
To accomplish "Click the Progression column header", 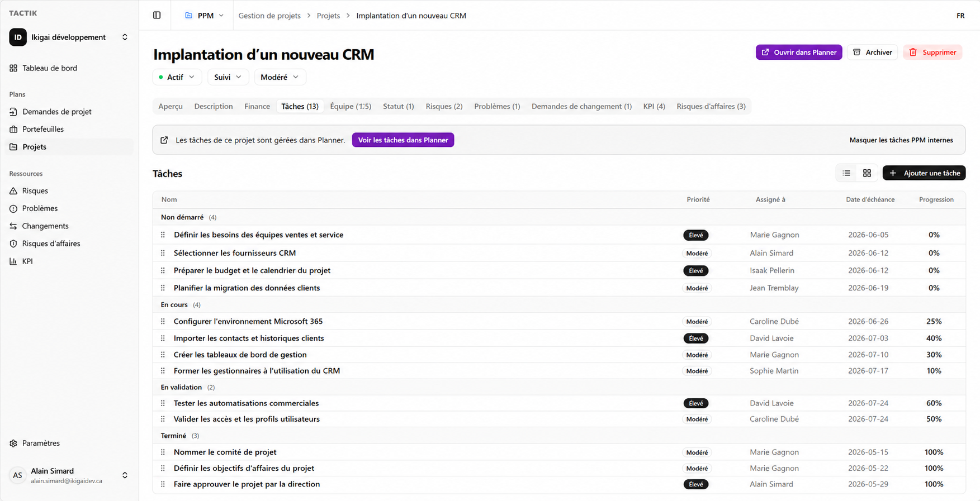I will point(936,199).
